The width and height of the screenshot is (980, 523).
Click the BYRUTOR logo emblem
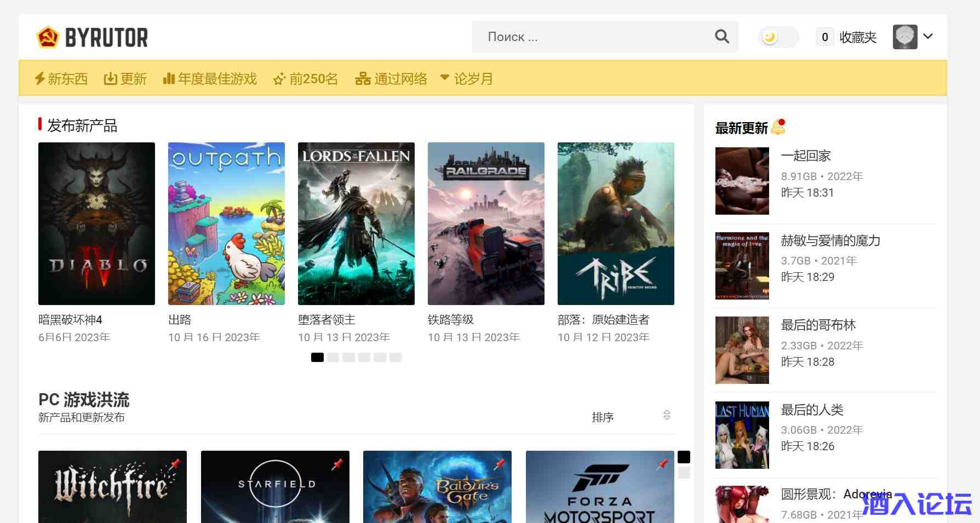[48, 37]
